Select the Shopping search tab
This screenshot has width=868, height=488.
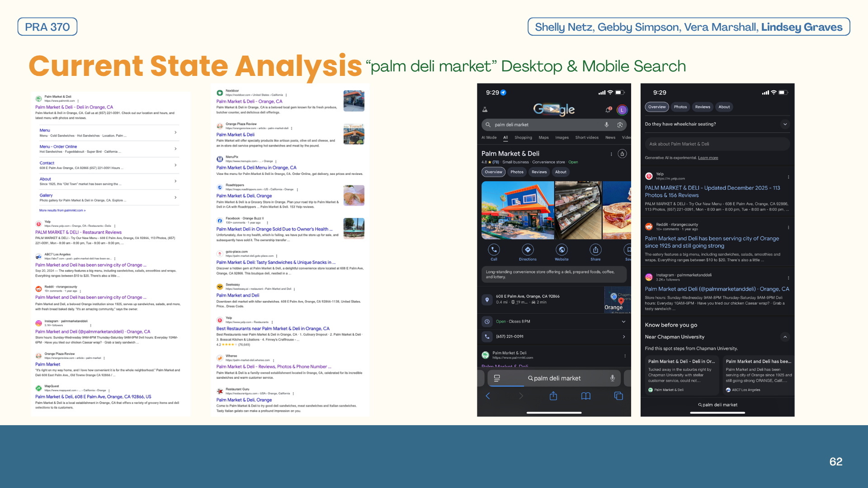pyautogui.click(x=523, y=137)
